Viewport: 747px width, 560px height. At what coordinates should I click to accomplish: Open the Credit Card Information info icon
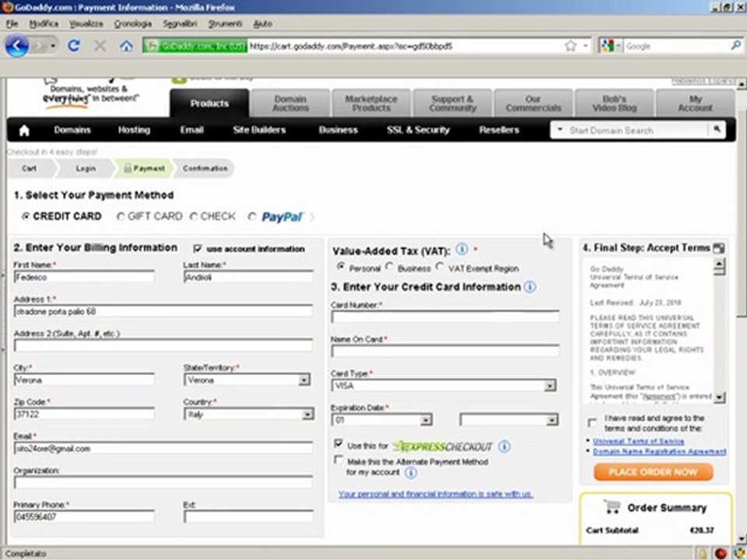[x=530, y=287]
